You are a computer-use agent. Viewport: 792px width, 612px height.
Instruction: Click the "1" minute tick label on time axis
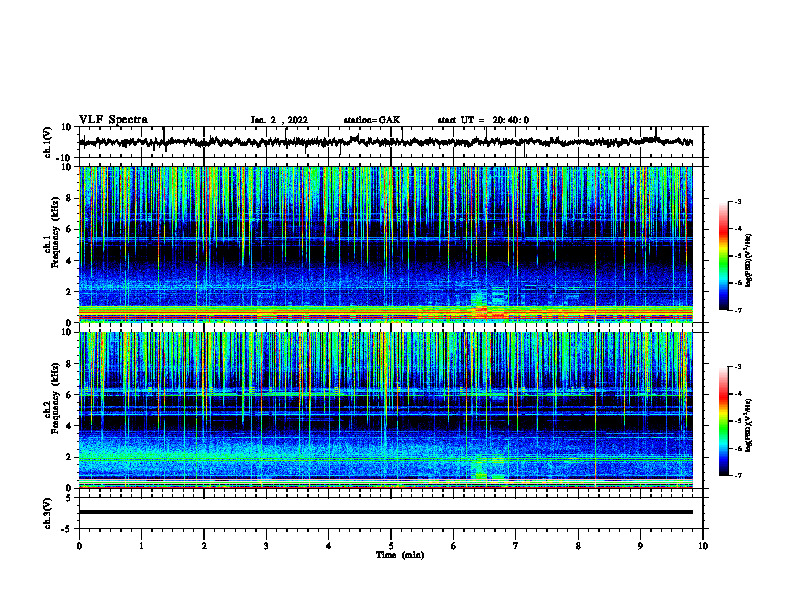click(x=141, y=546)
